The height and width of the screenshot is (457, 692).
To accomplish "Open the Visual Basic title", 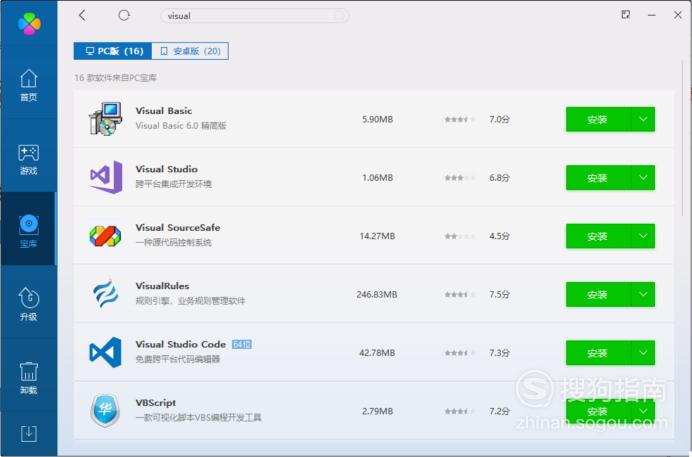I will [164, 111].
